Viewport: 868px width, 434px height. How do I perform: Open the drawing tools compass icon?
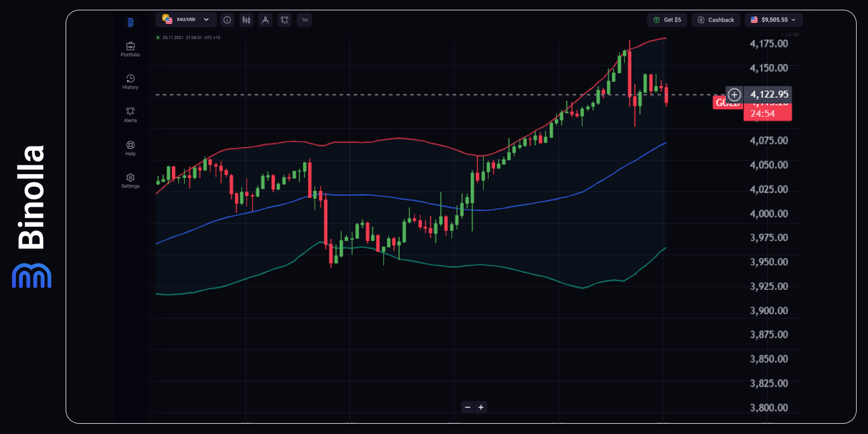(265, 20)
